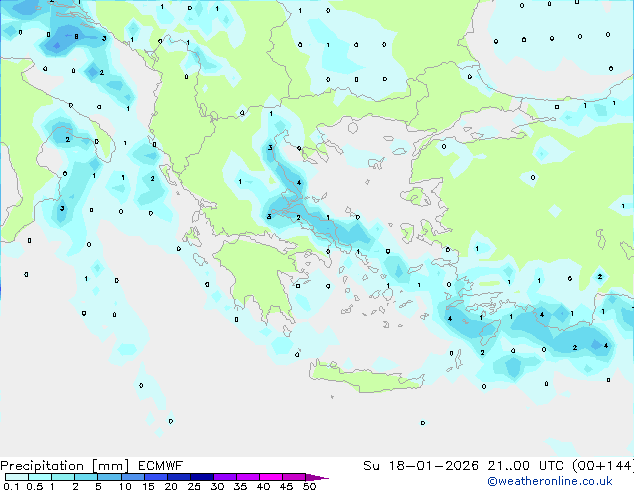The image size is (634, 490).
Task: Click the legend label '0.5'
Action: coord(35,486)
